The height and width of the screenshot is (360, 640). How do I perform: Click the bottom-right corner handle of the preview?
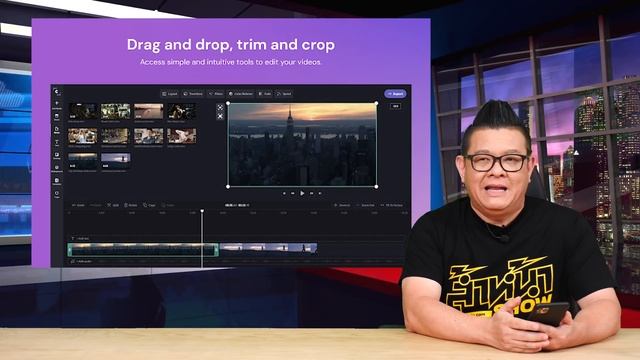coord(376,187)
